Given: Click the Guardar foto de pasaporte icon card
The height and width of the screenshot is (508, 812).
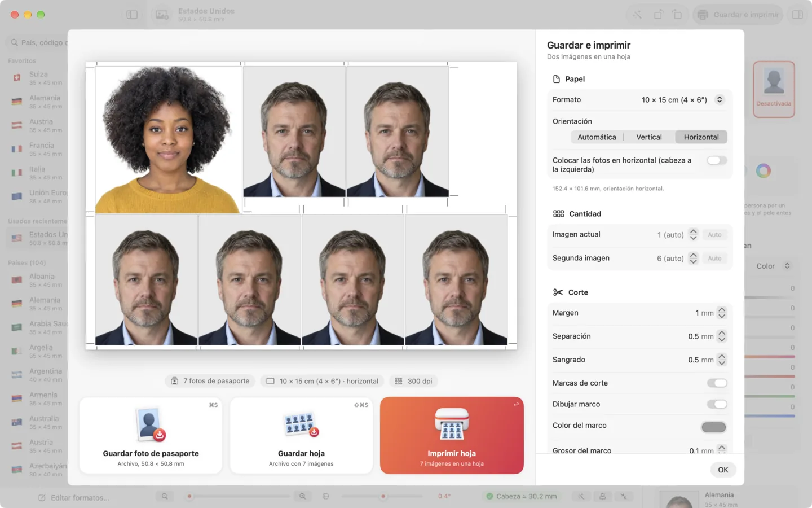Looking at the screenshot, I should click(x=151, y=435).
